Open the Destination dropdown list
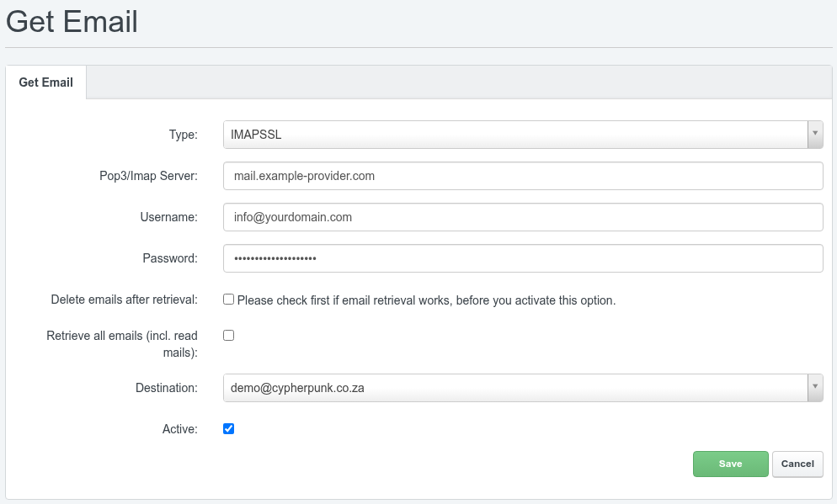This screenshot has width=837, height=504. [x=523, y=388]
